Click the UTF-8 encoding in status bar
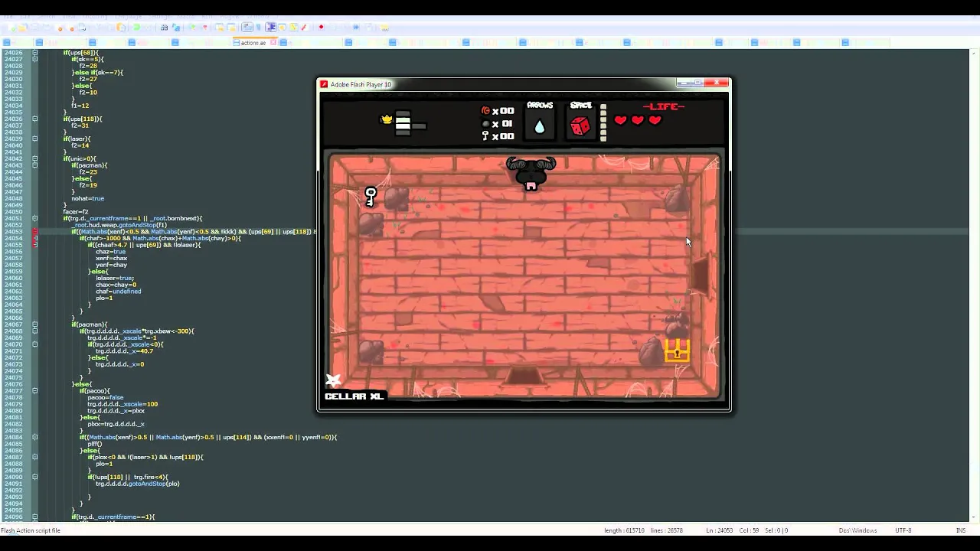 (x=903, y=530)
